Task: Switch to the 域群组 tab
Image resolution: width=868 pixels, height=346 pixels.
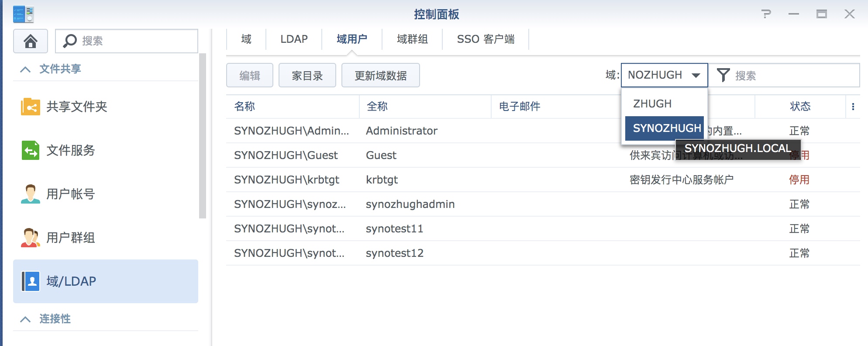Action: coord(412,39)
